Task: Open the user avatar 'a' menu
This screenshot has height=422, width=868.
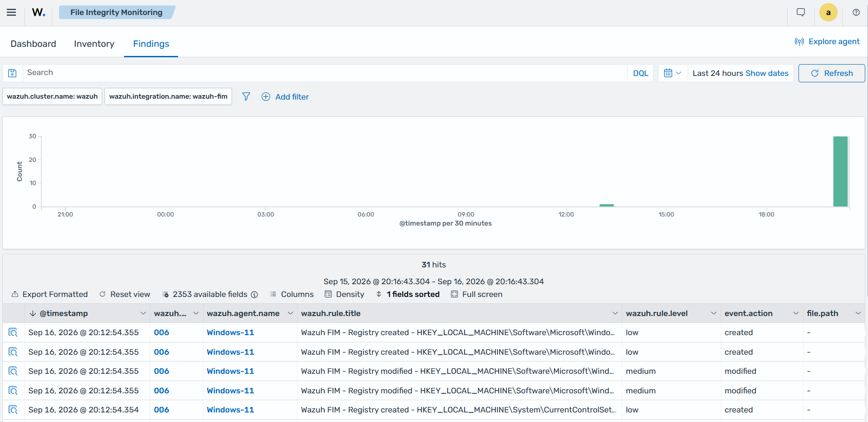Action: coord(828,12)
